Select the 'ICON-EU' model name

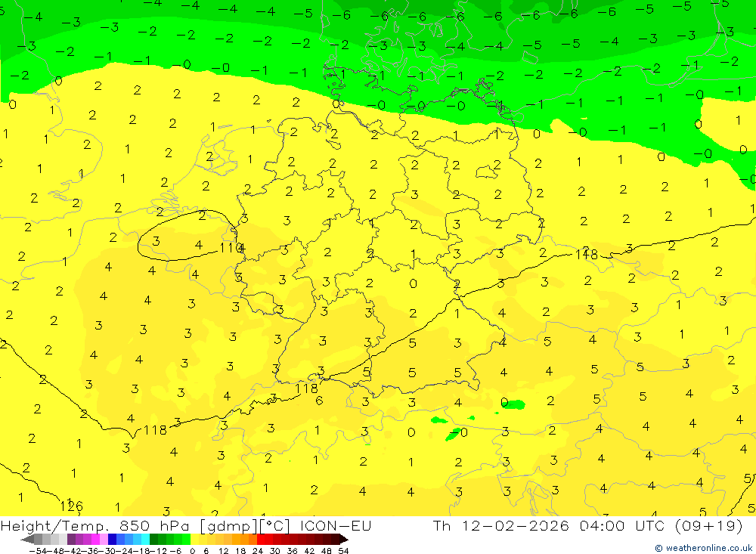click(336, 525)
